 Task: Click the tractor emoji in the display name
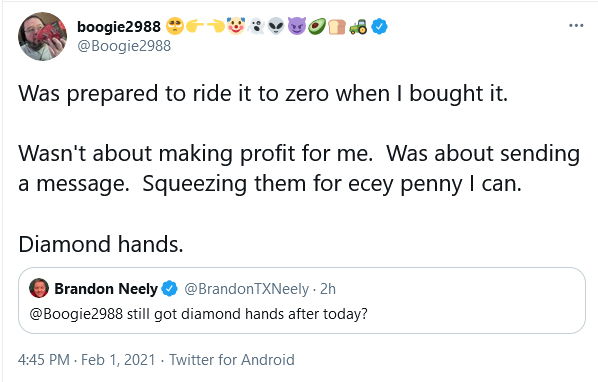coord(358,27)
